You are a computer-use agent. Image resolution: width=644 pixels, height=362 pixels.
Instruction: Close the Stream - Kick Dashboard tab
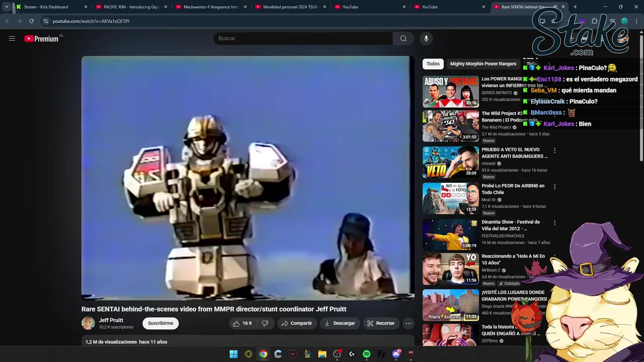coord(86,7)
